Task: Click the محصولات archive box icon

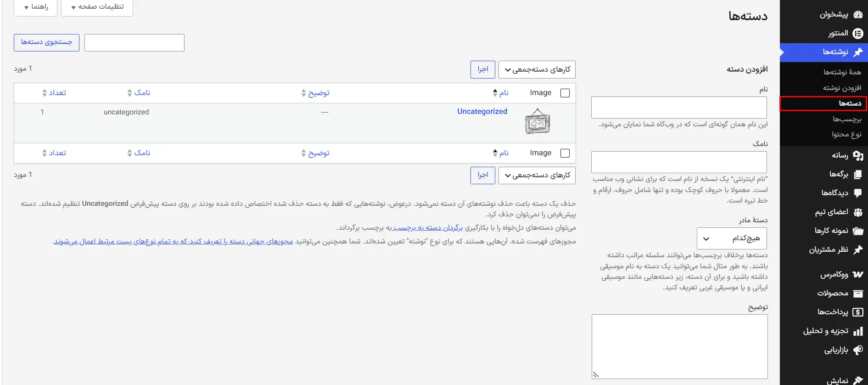Action: pos(858,294)
